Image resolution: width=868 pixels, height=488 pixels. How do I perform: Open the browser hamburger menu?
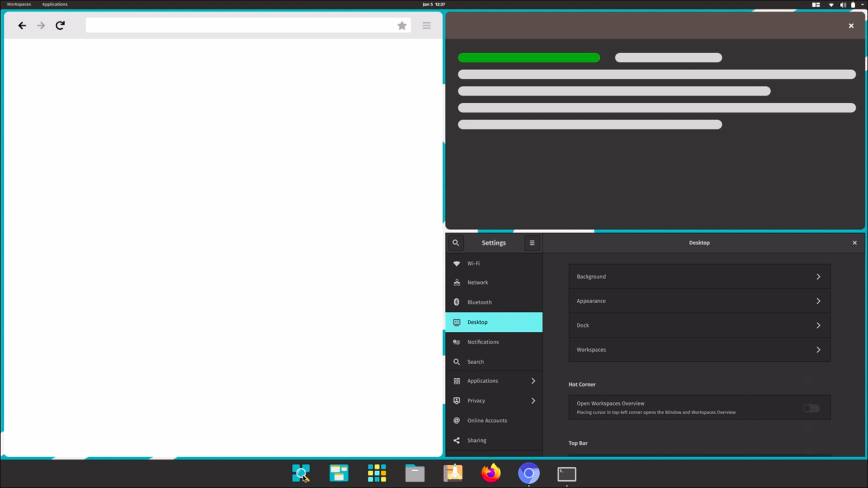[x=426, y=25]
